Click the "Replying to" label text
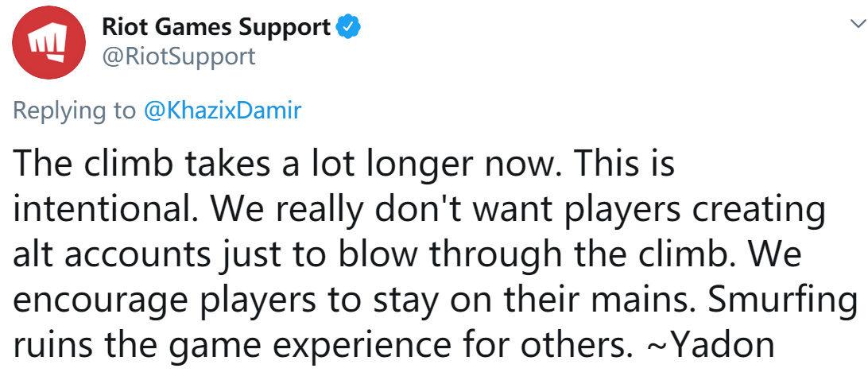This screenshot has height=376, width=868. (75, 110)
